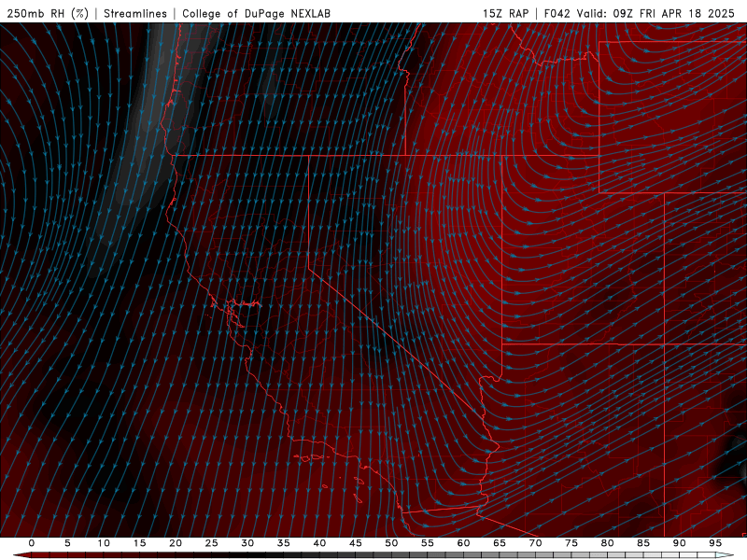
Task: Click the colorbar label "65"
Action: click(x=500, y=543)
